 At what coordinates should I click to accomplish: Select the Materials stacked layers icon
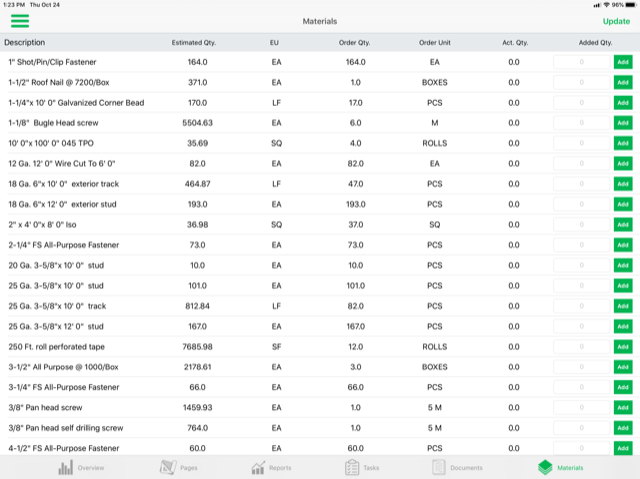[x=545, y=468]
